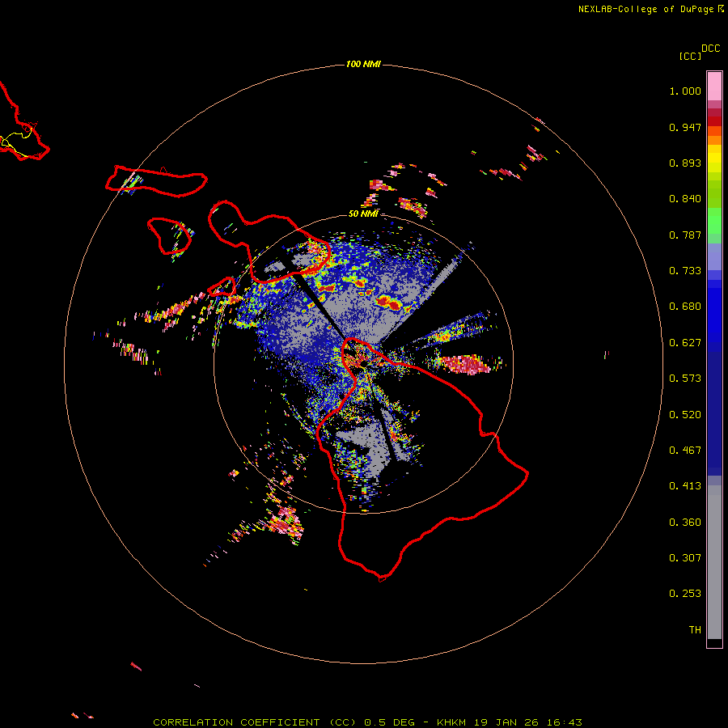
Task: Select the 0.413 scale value
Action: (685, 486)
